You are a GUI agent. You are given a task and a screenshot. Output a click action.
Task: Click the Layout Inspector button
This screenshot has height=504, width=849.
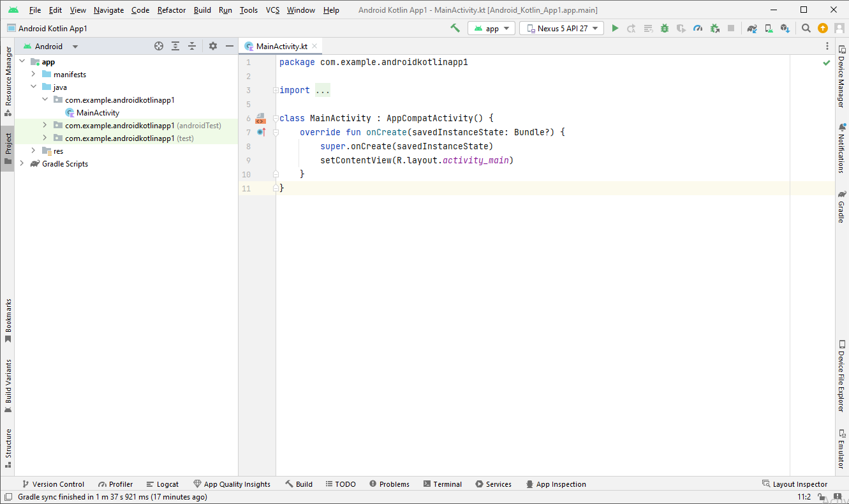tap(795, 484)
